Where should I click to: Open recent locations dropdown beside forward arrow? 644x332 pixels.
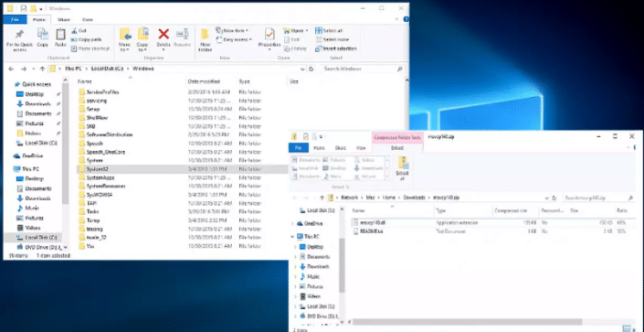pyautogui.click(x=33, y=70)
